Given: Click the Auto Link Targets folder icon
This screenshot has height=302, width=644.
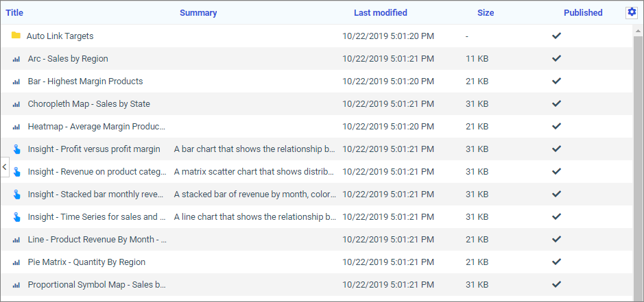Looking at the screenshot, I should click(16, 36).
